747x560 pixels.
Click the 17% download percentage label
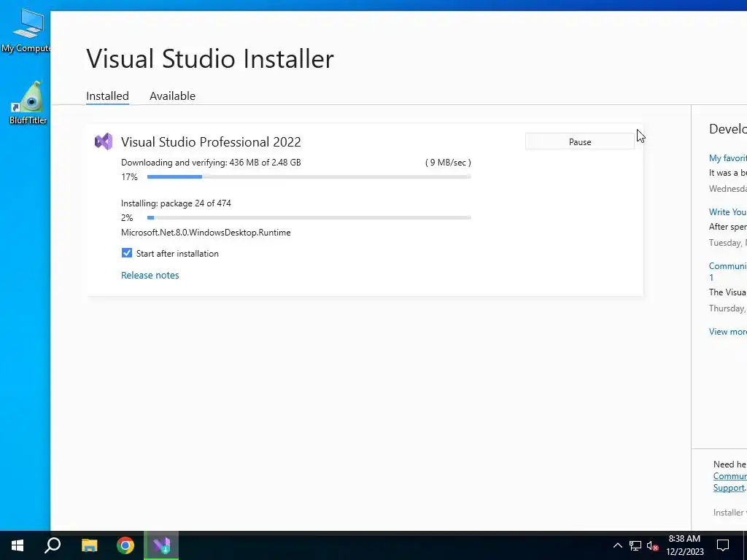pyautogui.click(x=129, y=177)
